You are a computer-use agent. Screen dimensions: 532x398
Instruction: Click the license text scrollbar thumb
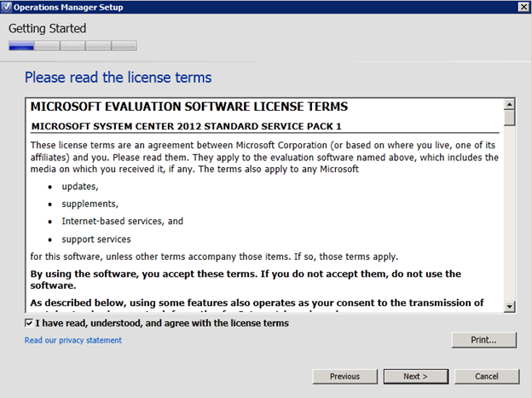509,118
